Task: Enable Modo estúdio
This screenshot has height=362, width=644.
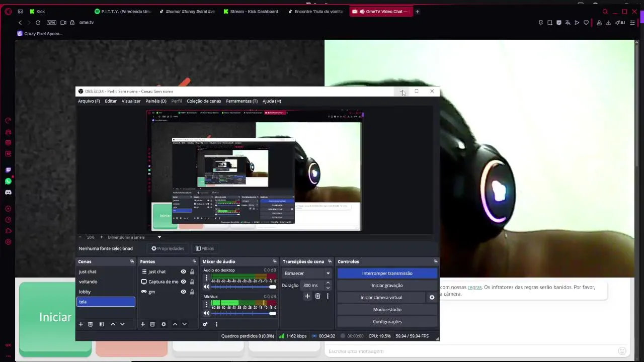Action: click(387, 310)
